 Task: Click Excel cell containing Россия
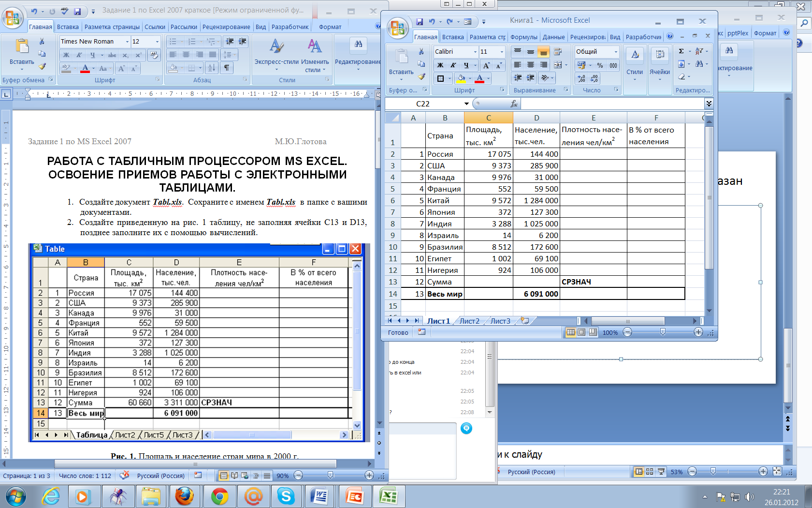445,154
